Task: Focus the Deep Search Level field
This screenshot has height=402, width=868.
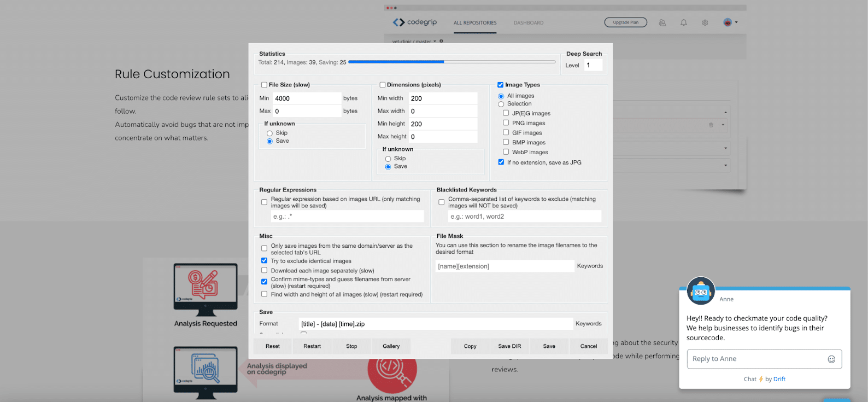Action: coord(593,65)
